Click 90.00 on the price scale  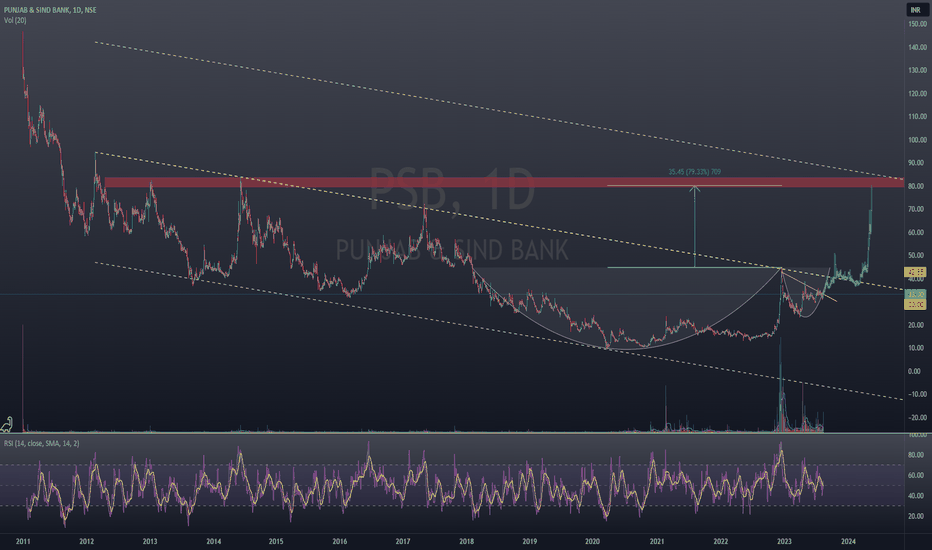[x=917, y=163]
